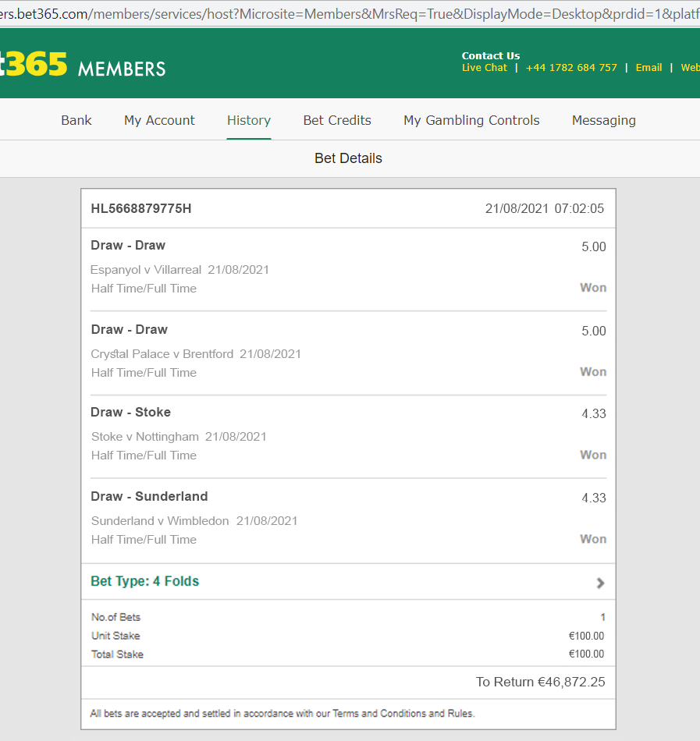Click the Total Stake label
The image size is (700, 741).
(x=117, y=654)
